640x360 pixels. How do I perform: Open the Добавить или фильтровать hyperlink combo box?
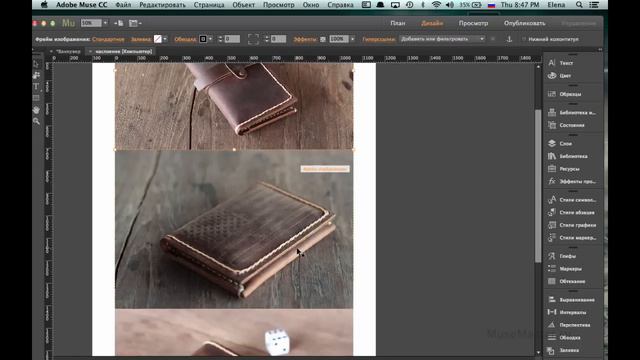[x=442, y=39]
